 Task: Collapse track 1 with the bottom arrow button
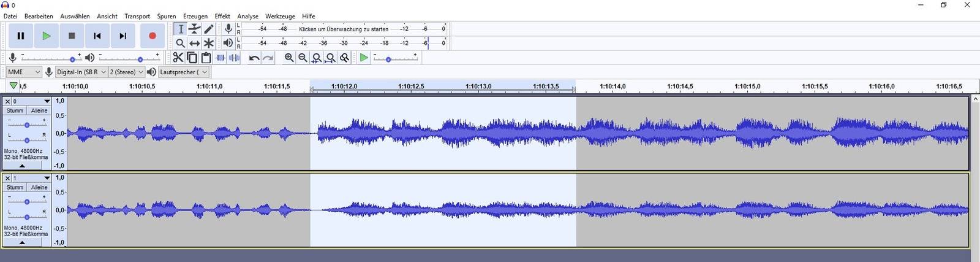(x=22, y=242)
